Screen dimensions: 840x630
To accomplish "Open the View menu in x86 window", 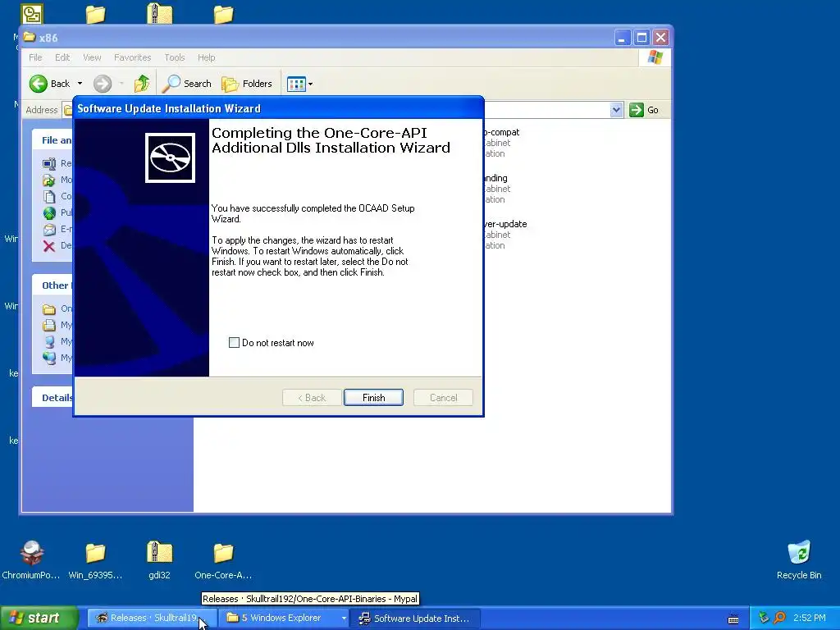I will click(92, 57).
